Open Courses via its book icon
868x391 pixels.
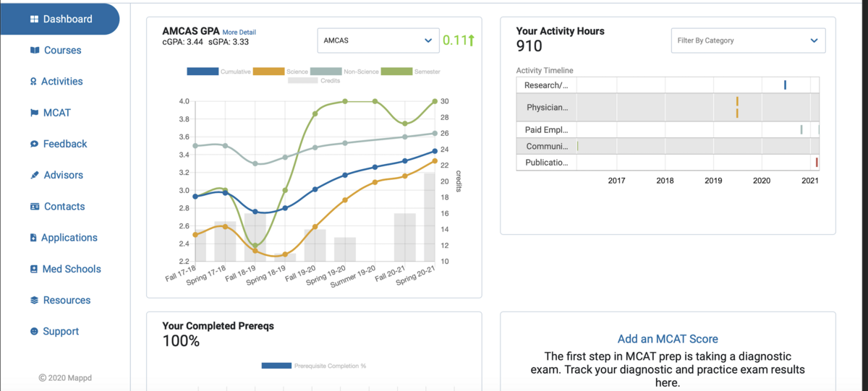34,51
